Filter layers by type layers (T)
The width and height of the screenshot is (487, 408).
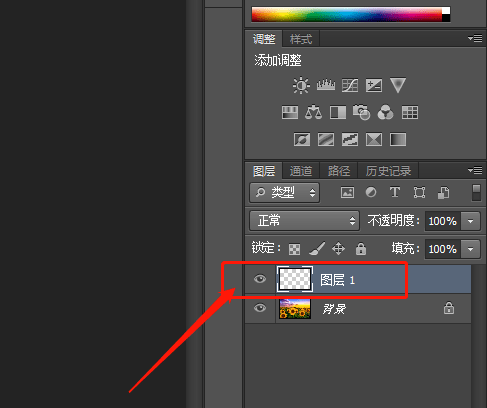click(x=395, y=192)
